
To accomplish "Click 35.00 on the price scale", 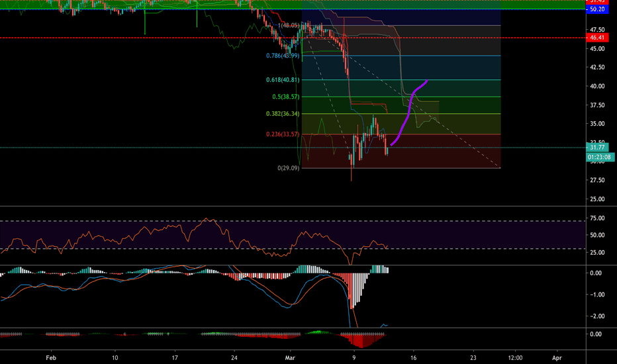I will tap(597, 124).
